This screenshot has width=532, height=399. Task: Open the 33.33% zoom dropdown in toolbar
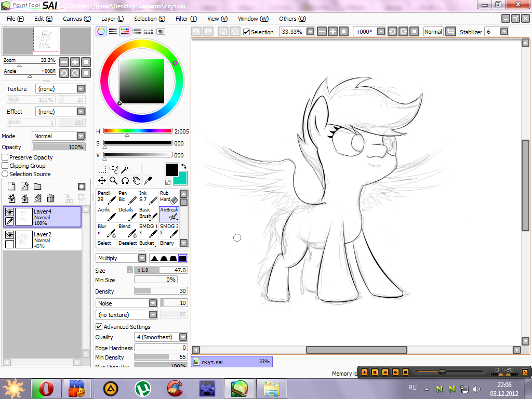311,32
